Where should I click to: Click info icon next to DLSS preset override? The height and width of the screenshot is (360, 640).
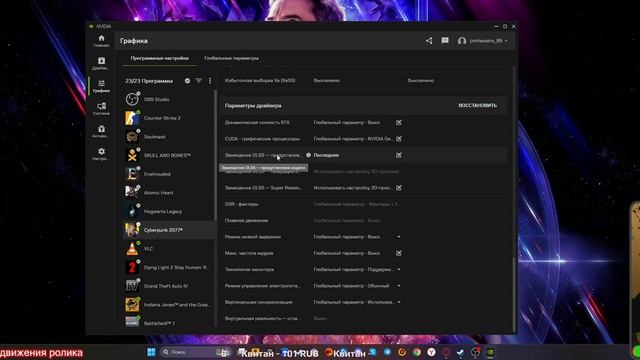coord(308,155)
